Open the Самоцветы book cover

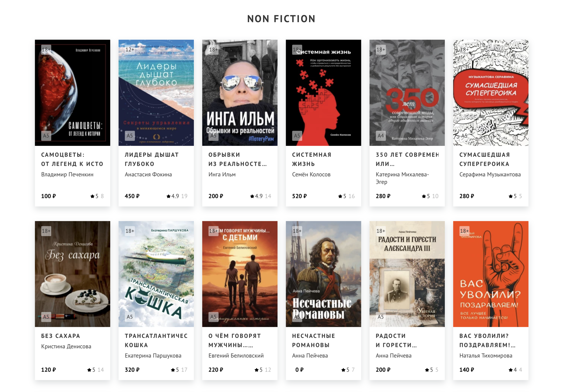[73, 93]
